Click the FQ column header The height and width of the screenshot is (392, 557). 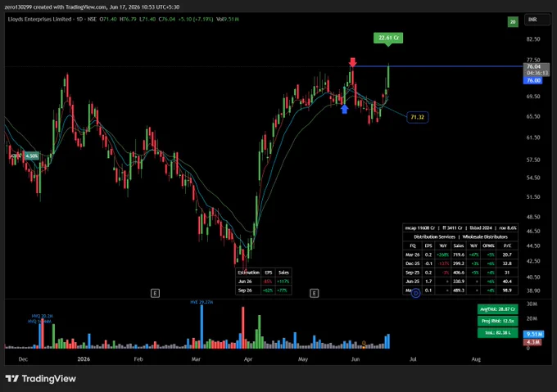click(412, 246)
